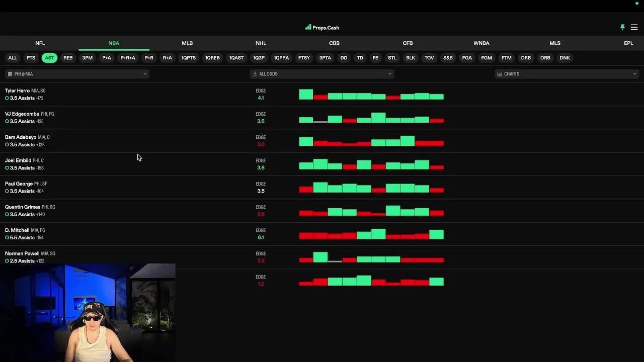Click the over circle icon beside Norman Powell's line
The height and width of the screenshot is (362, 644).
(x=7, y=261)
